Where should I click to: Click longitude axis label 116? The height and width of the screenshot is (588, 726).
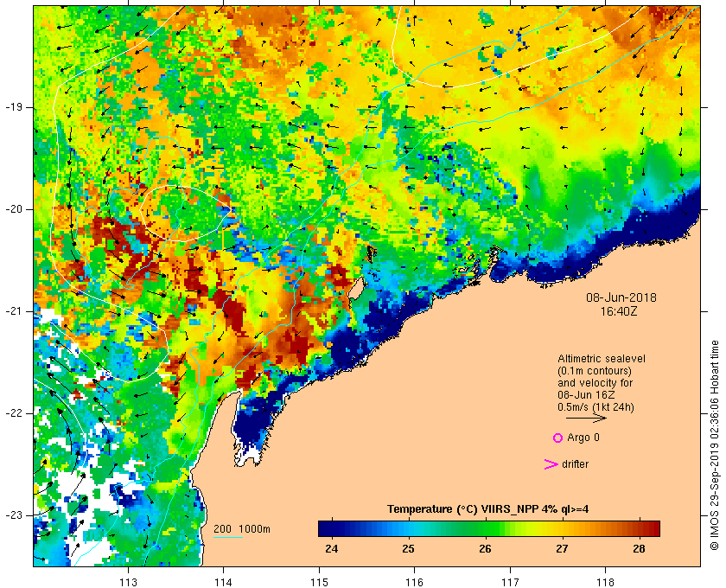[x=414, y=583]
